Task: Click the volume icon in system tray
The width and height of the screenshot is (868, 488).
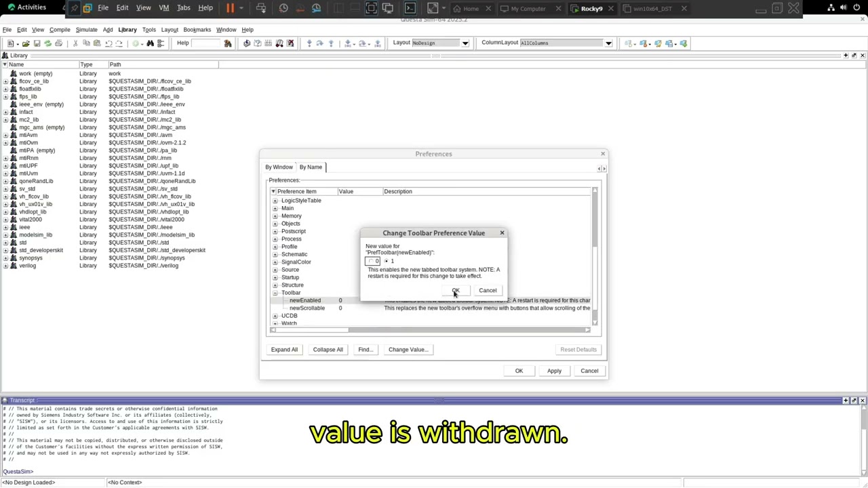Action: pos(844,7)
